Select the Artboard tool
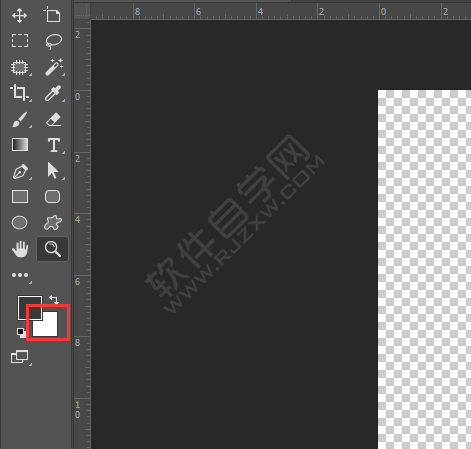Image resolution: width=471 pixels, height=449 pixels. click(52, 15)
